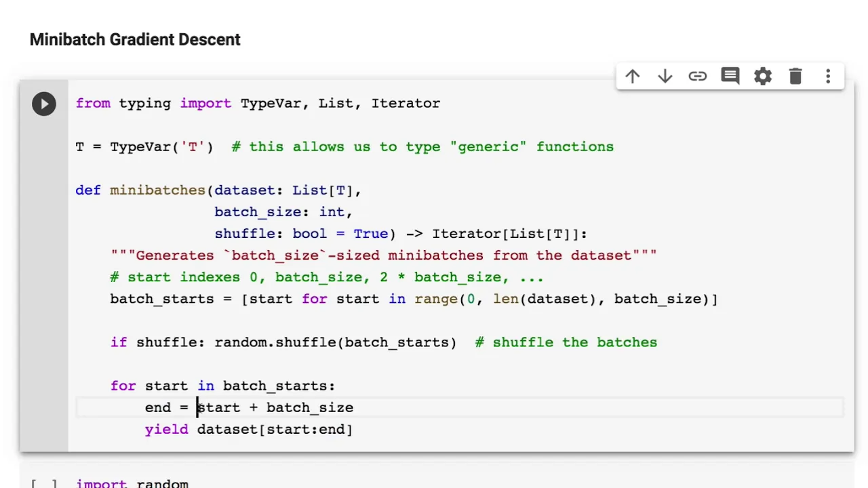This screenshot has height=488, width=868.
Task: Move cell down with the down arrow
Action: click(x=665, y=76)
